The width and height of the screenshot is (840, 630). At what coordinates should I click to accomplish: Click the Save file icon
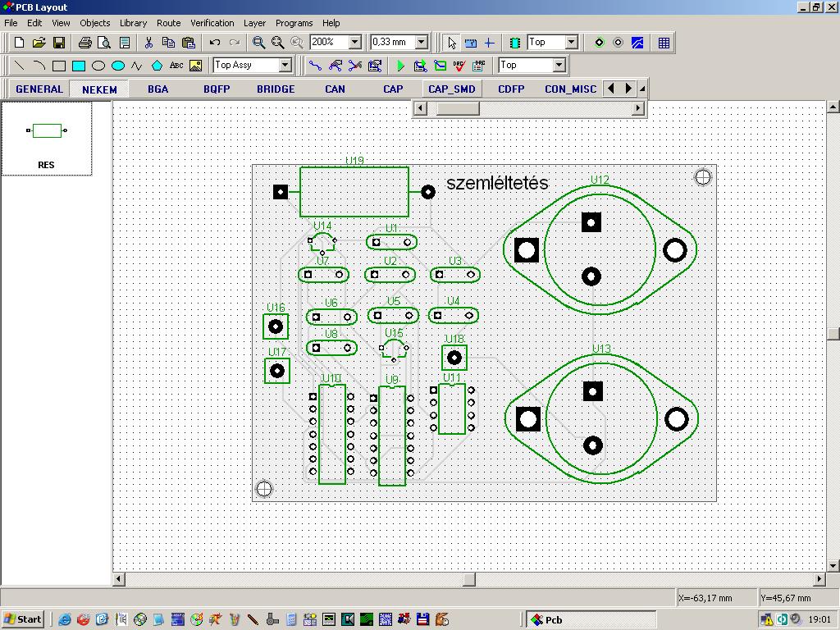tap(59, 43)
